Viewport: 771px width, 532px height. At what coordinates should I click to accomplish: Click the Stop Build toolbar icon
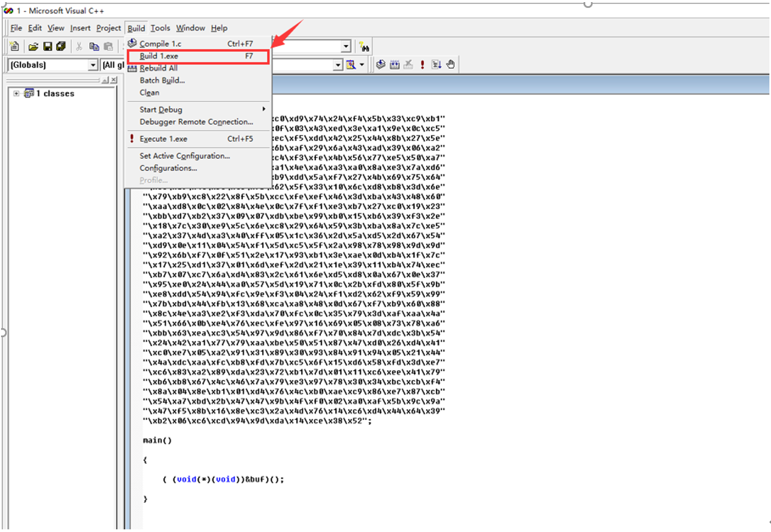tap(408, 64)
